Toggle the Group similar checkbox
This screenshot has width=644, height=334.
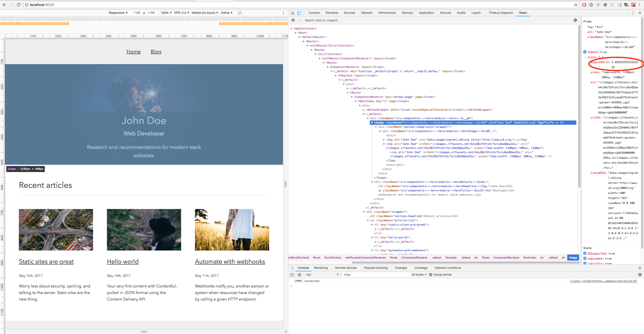[x=431, y=275]
